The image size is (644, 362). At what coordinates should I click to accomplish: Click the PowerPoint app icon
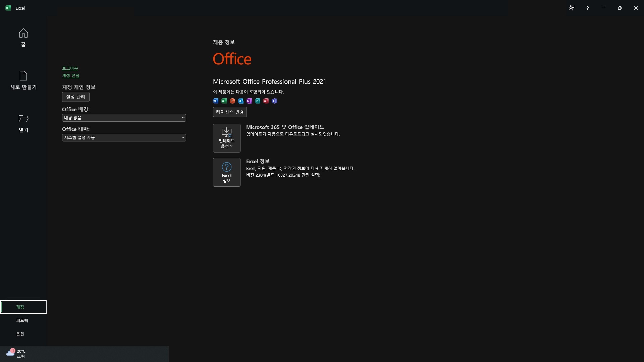click(x=232, y=101)
